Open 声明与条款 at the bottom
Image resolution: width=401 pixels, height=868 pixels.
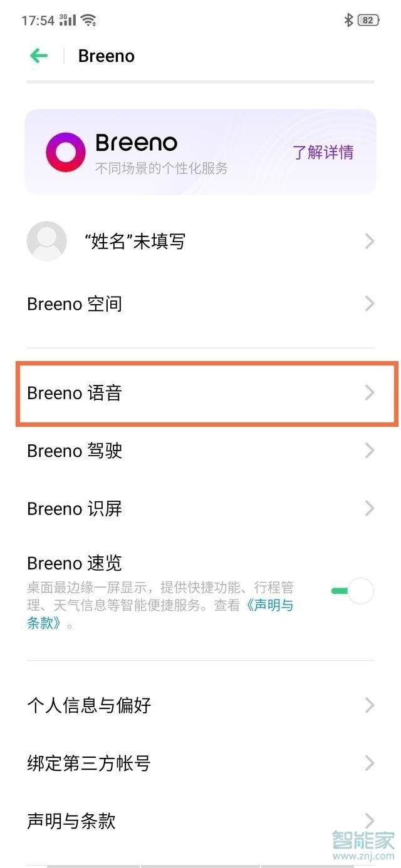[x=70, y=820]
